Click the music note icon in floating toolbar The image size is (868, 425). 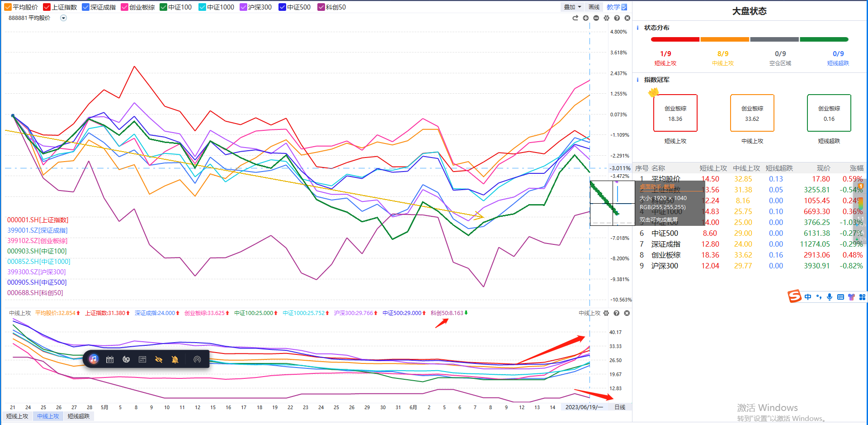[94, 359]
